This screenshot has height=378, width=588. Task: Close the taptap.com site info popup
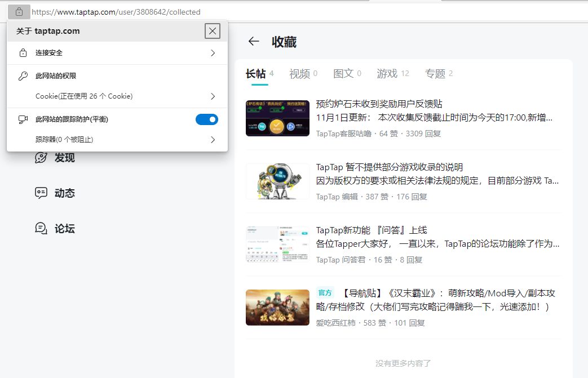[x=212, y=31]
